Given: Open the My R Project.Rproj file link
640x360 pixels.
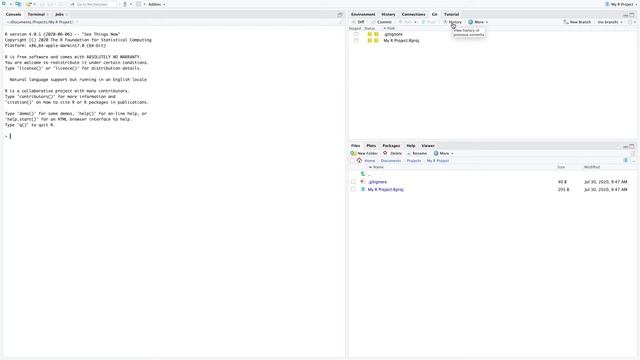Looking at the screenshot, I should [x=385, y=189].
